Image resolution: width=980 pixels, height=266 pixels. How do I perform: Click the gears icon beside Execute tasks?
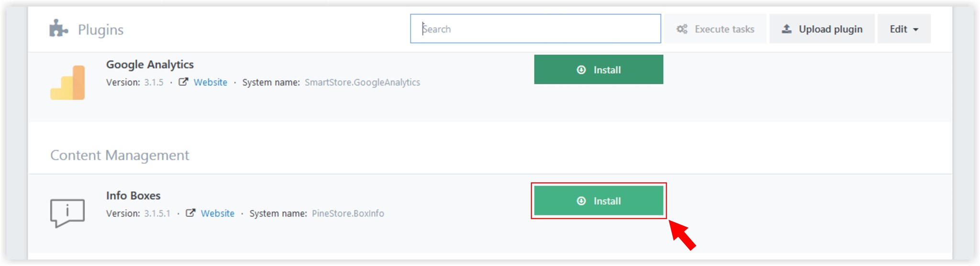(x=682, y=29)
